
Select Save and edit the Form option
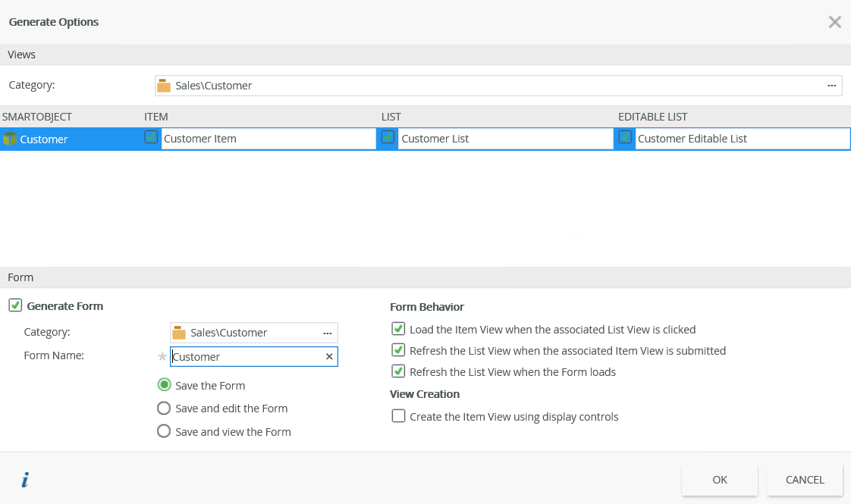[164, 409]
